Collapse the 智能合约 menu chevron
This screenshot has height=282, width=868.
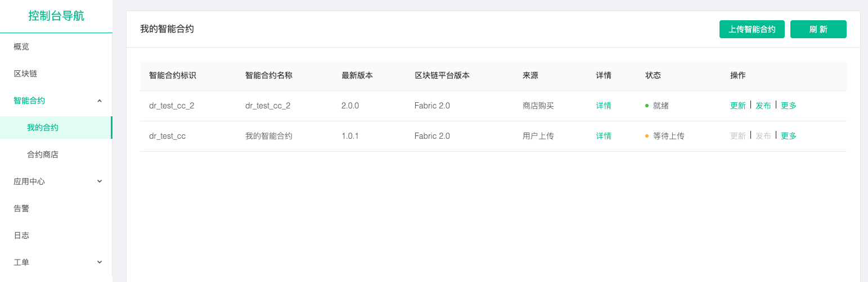(100, 101)
